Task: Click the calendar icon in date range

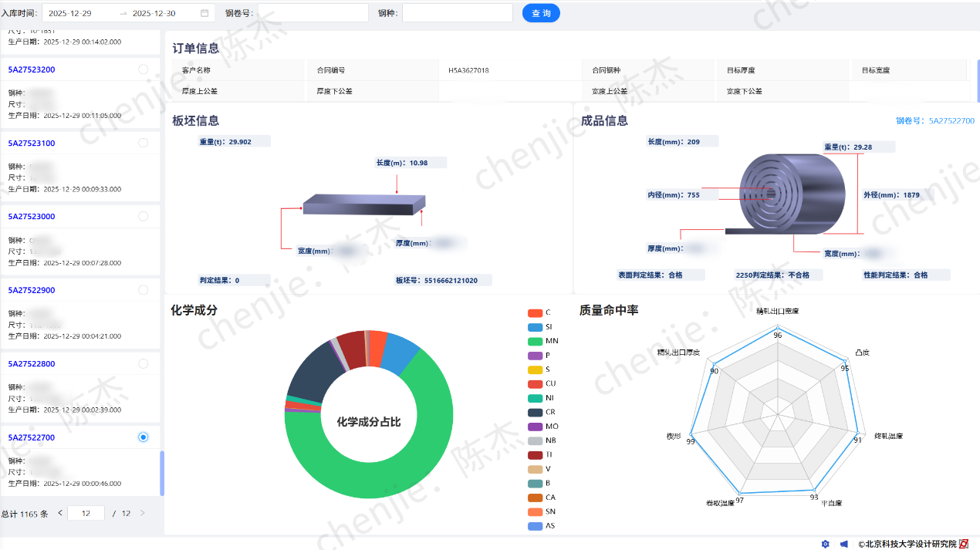Action: pyautogui.click(x=204, y=13)
